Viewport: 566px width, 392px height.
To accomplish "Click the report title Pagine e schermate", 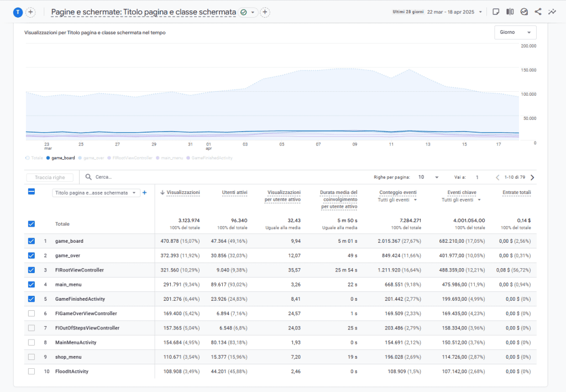I will pos(144,12).
